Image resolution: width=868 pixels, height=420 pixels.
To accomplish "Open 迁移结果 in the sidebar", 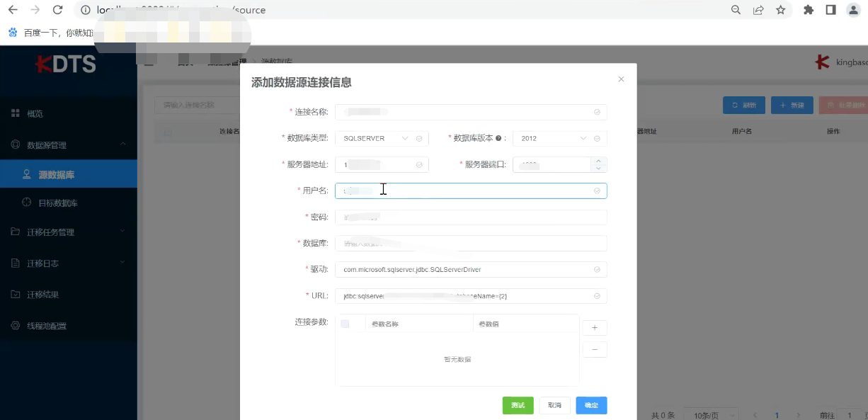I will 69,294.
